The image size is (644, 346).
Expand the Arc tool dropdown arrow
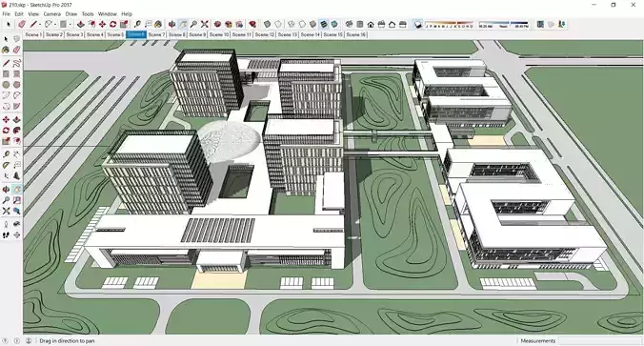coord(55,24)
